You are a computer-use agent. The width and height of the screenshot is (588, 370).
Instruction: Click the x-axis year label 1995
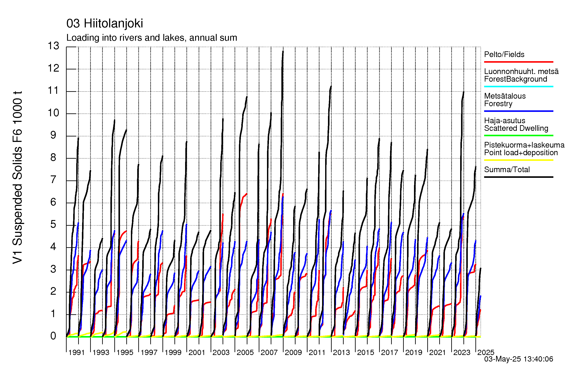(125, 352)
